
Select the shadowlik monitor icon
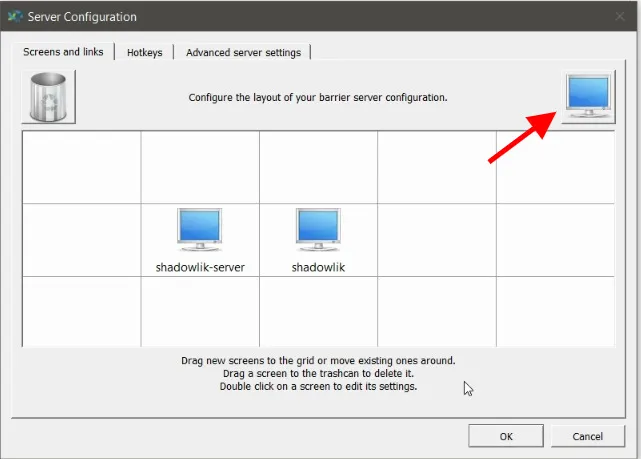tap(318, 230)
